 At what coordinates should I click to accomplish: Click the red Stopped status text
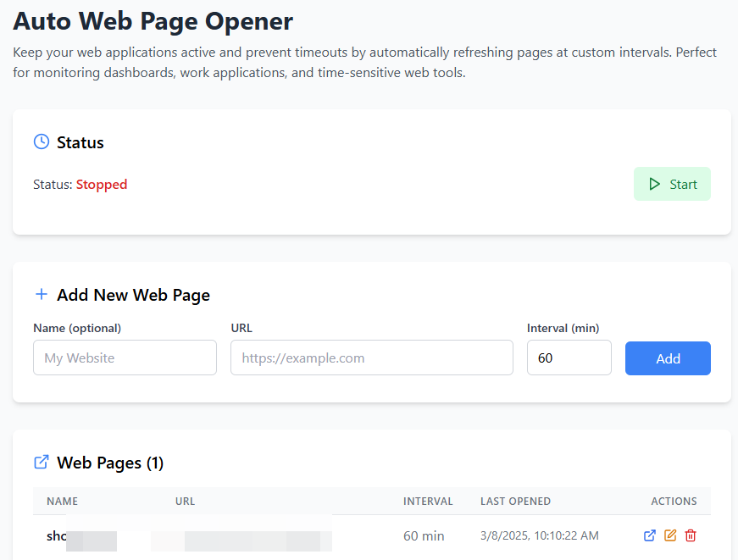click(x=102, y=184)
